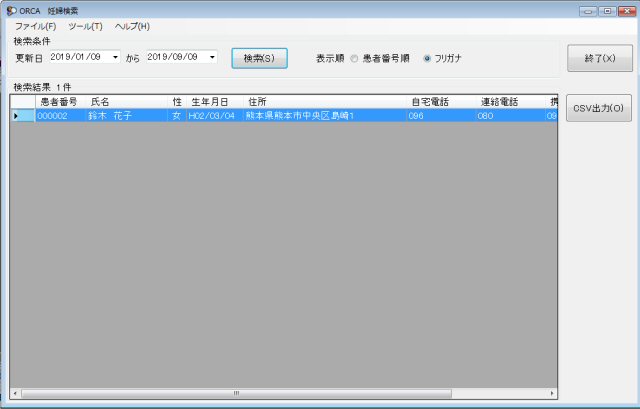Click the CSV出力(O) export button

coord(599,108)
